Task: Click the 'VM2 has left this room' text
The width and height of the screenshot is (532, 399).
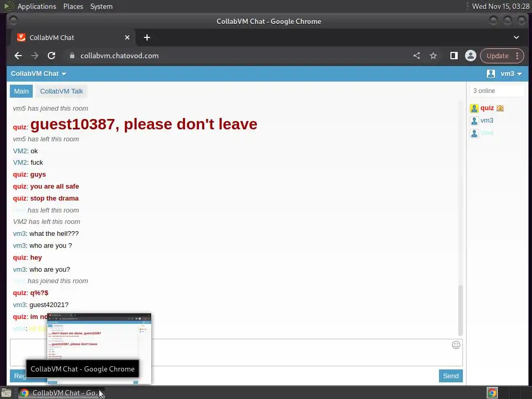Action: tap(46, 222)
